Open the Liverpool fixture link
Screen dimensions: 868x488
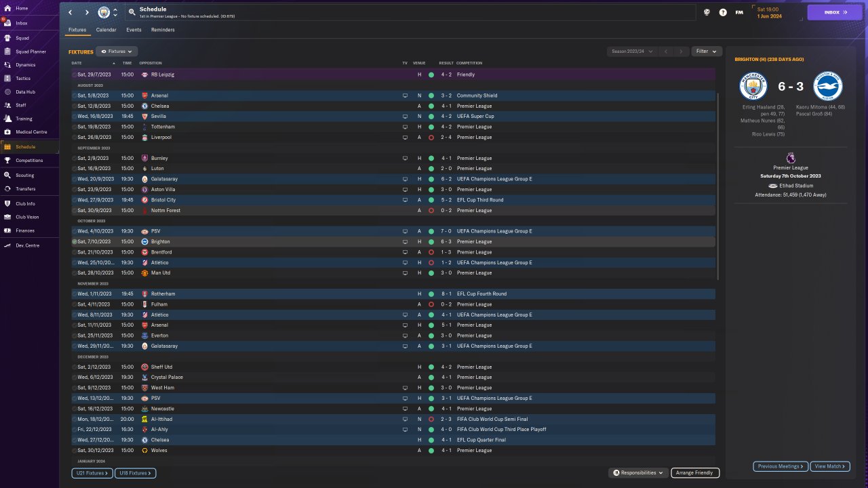161,138
